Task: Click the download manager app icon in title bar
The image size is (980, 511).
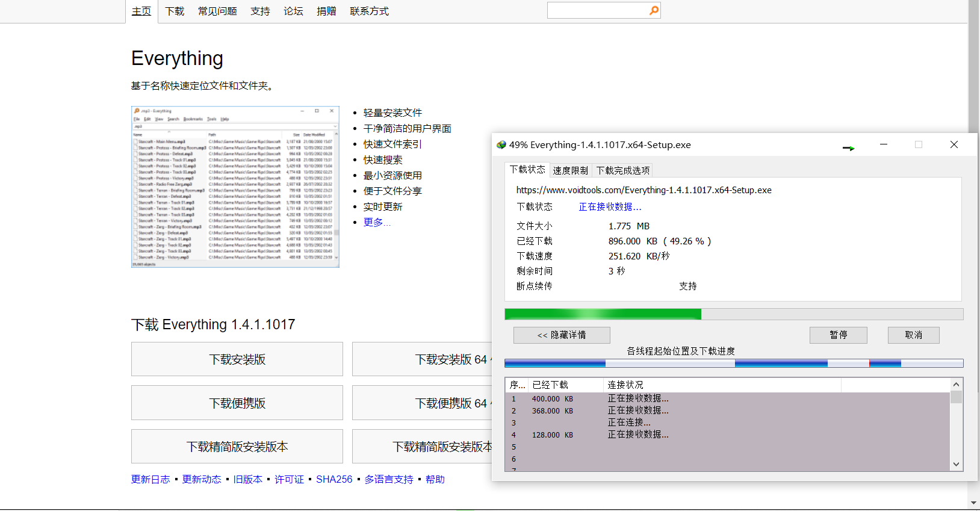Action: click(x=501, y=144)
